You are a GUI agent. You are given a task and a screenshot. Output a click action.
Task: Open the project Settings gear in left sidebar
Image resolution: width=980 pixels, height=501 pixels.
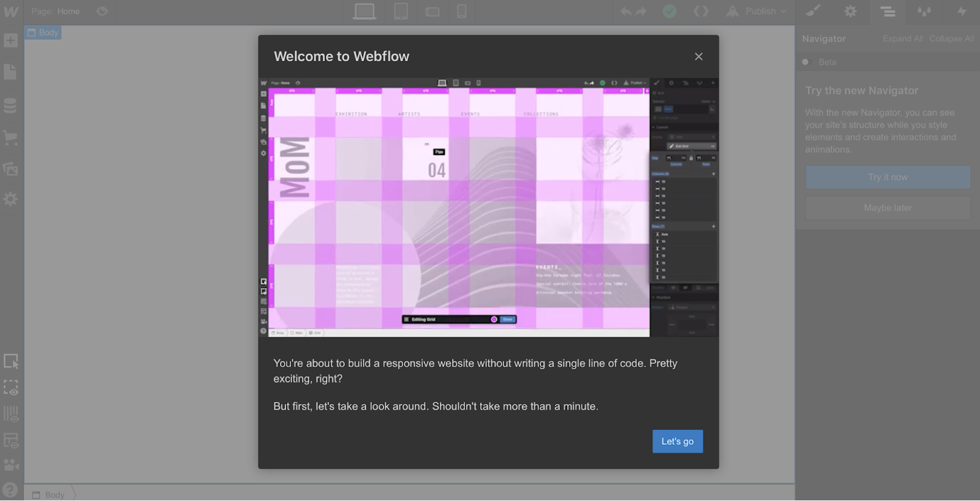10,199
